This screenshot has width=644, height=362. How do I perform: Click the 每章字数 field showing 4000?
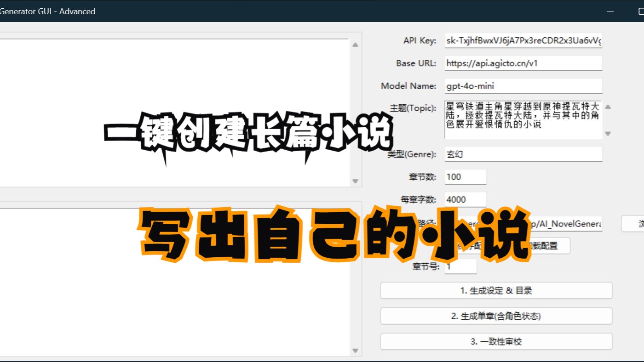point(465,199)
